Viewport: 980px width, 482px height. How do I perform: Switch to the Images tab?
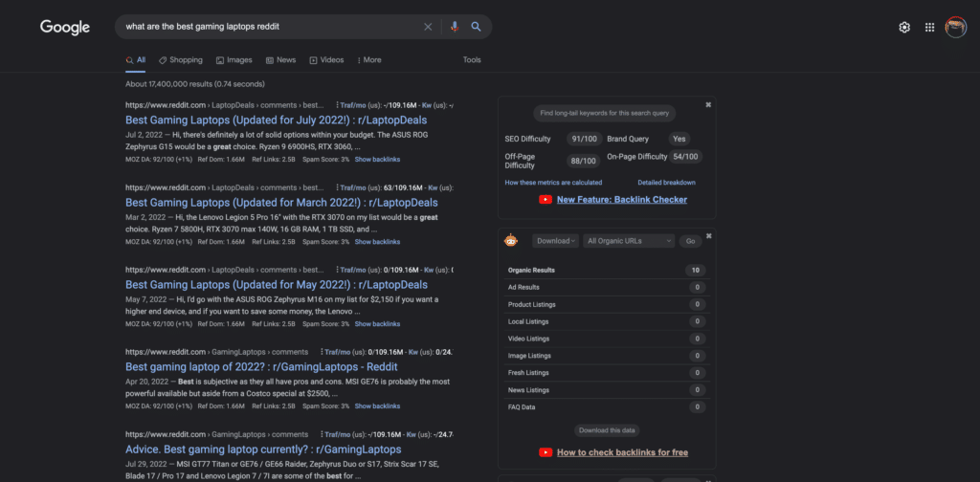click(x=234, y=60)
